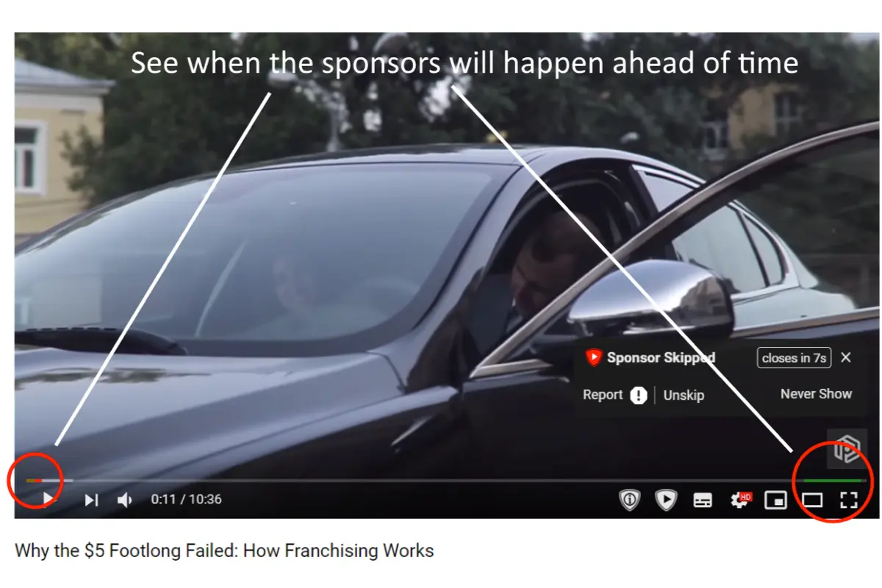Open SponsorBlock info shield icon
882x588 pixels.
pos(629,500)
